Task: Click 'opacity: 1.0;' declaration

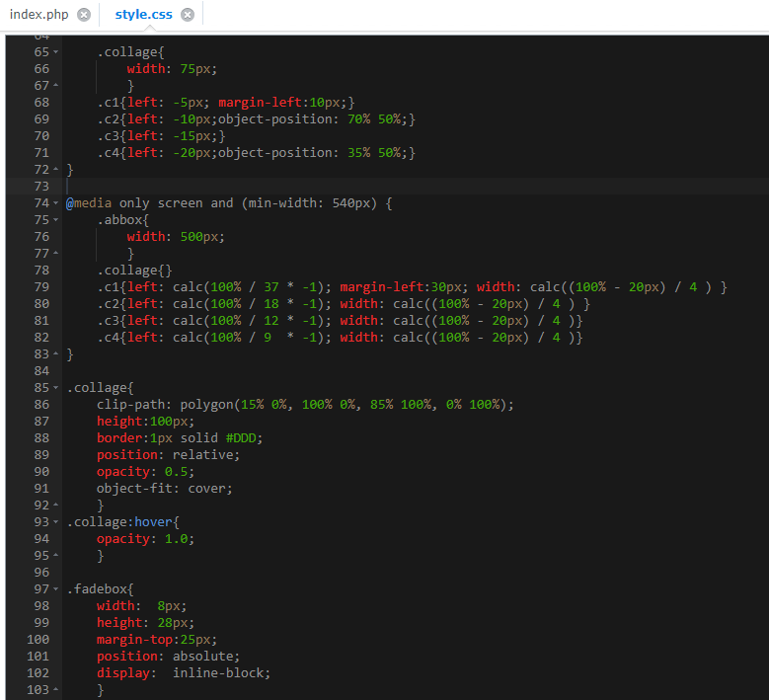Action: [x=145, y=539]
